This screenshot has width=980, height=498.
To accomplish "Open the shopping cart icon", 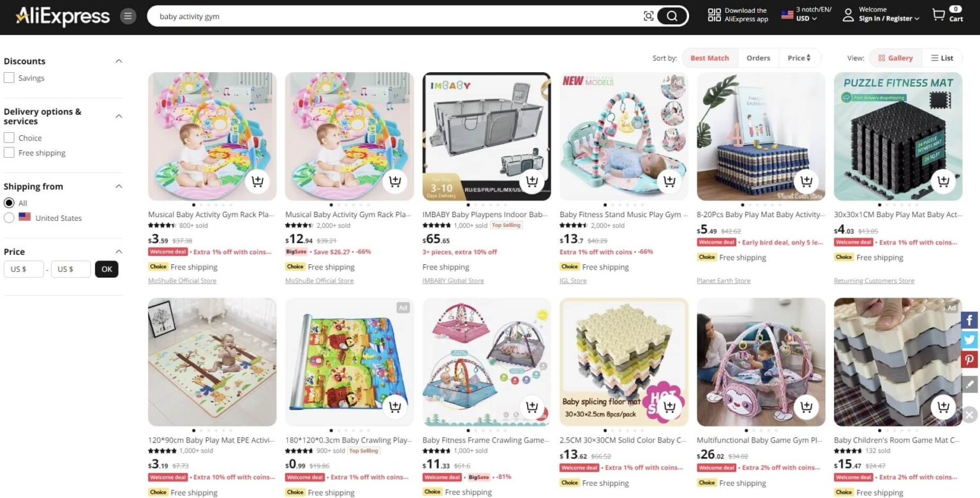I will [x=939, y=15].
